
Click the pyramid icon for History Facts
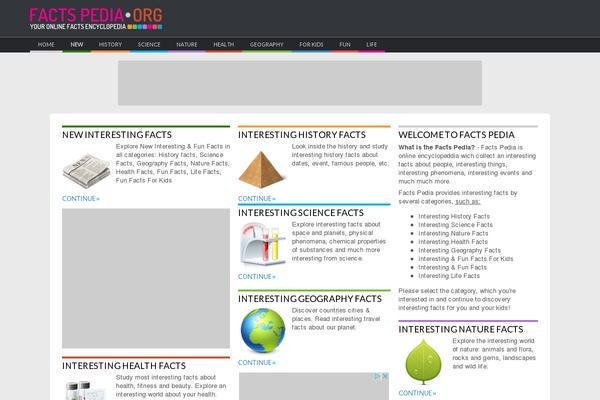261,170
